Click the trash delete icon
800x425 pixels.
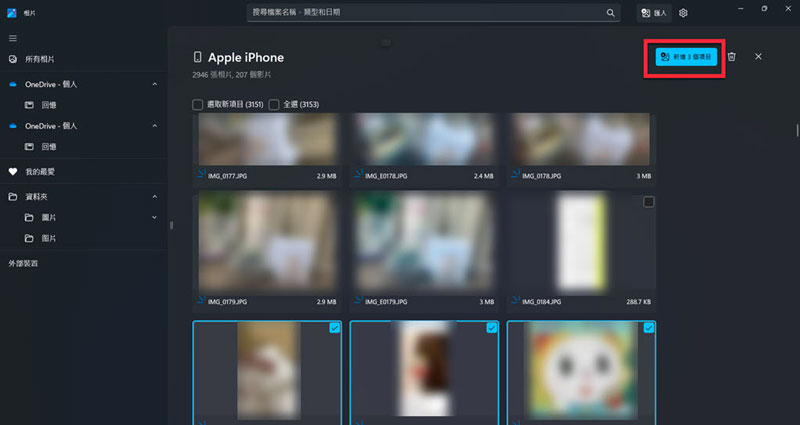[x=732, y=57]
